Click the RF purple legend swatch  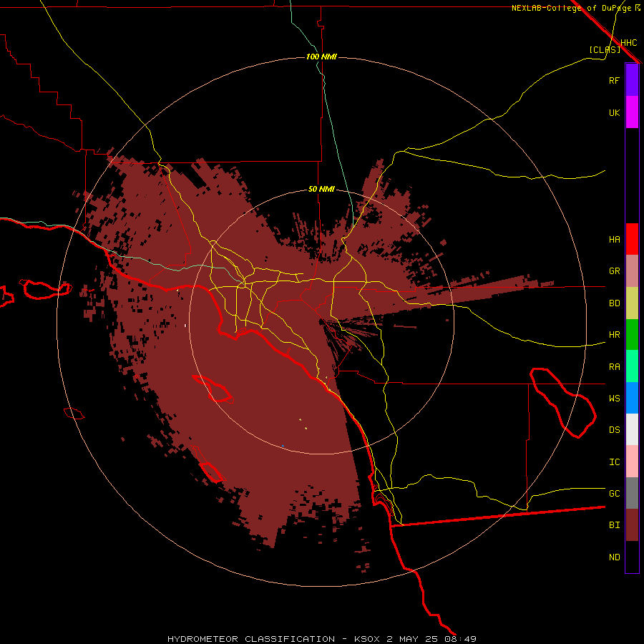(632, 80)
